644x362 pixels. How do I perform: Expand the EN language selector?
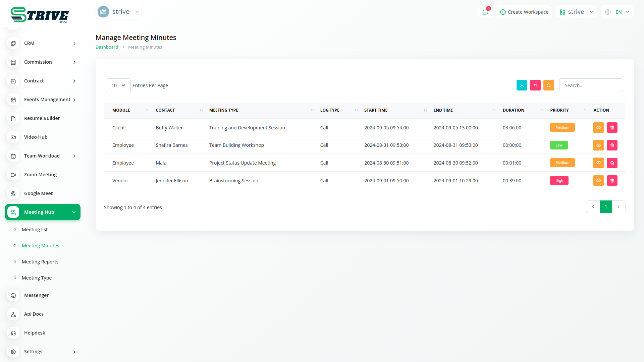point(617,12)
